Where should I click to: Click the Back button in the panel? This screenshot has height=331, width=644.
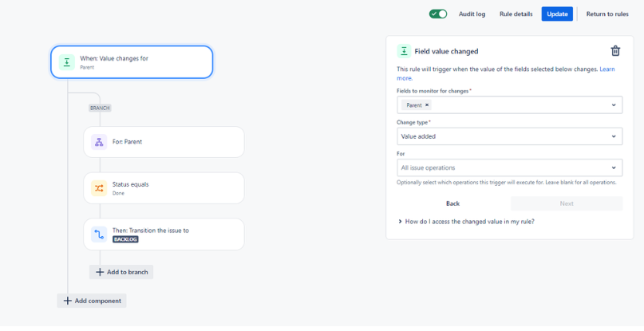(x=452, y=203)
